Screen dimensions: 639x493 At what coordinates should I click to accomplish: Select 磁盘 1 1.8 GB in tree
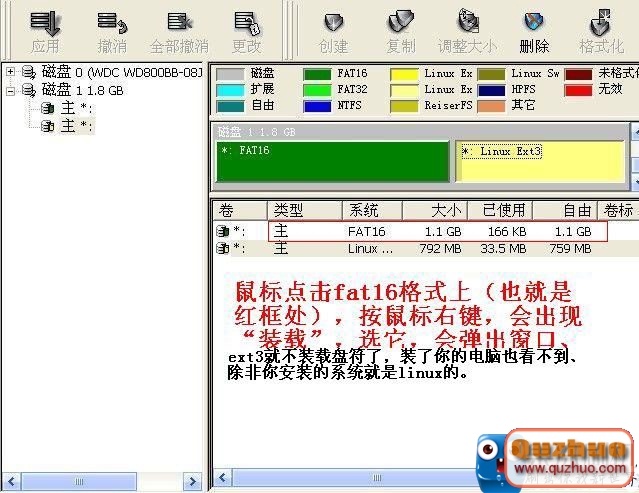click(83, 90)
